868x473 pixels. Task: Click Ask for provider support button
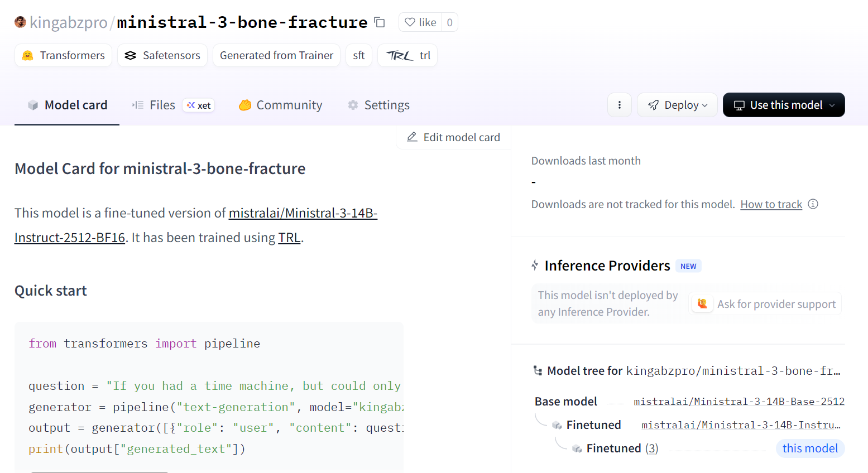click(765, 304)
